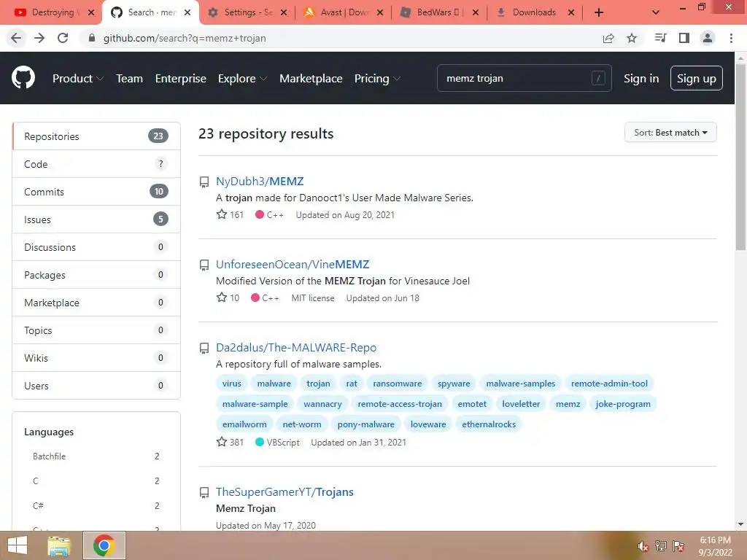Click the repo icon beside Da2dalus/The-MALWARE-Repo
The width and height of the screenshot is (747, 560).
pos(204,348)
